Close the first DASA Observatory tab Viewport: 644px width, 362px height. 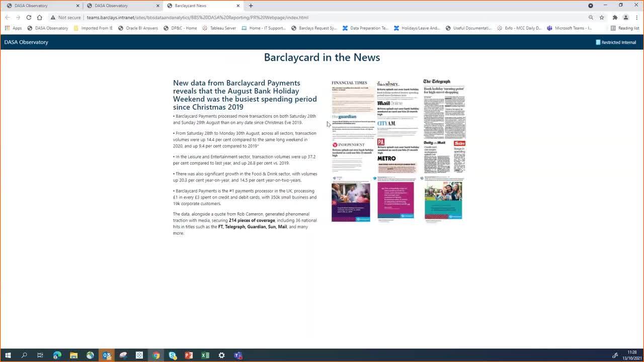click(x=78, y=6)
